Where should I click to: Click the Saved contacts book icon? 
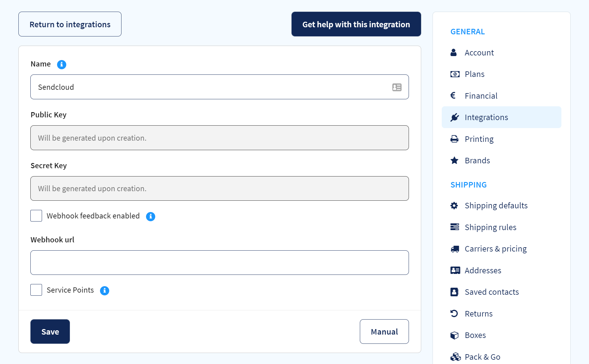point(454,292)
